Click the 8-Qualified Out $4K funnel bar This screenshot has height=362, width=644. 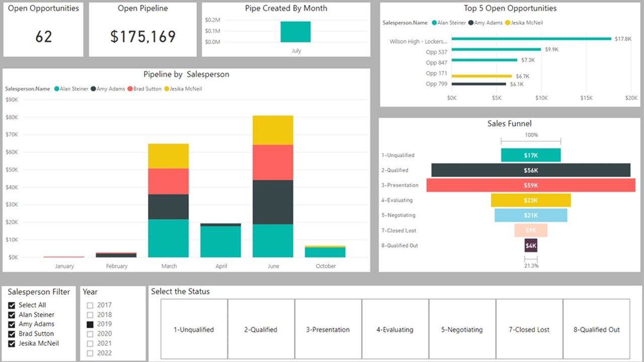(531, 245)
